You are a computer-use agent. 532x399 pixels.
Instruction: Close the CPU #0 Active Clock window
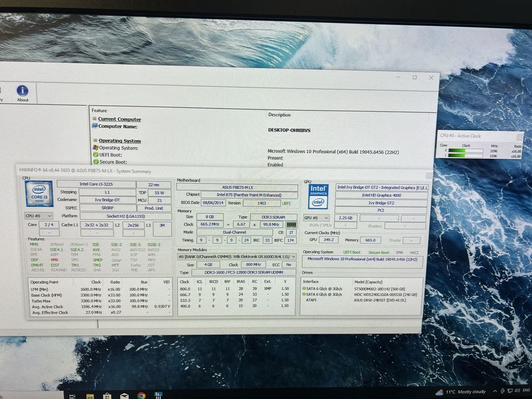(519, 137)
